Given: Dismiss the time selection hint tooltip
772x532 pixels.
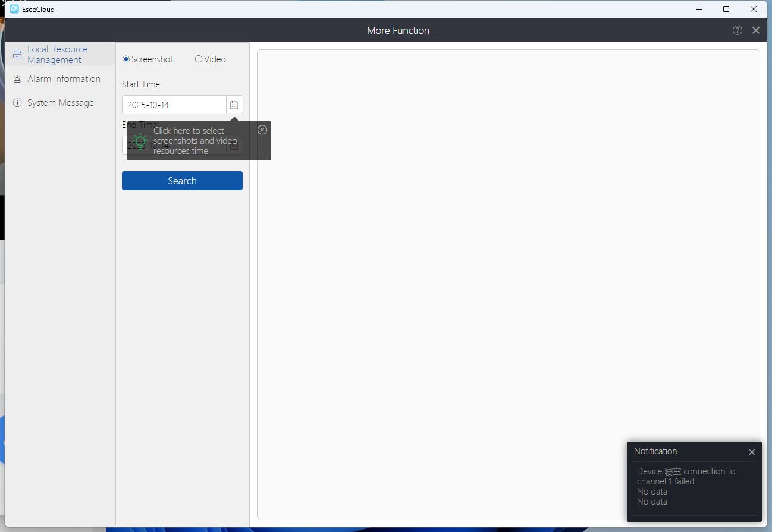Looking at the screenshot, I should coord(262,130).
